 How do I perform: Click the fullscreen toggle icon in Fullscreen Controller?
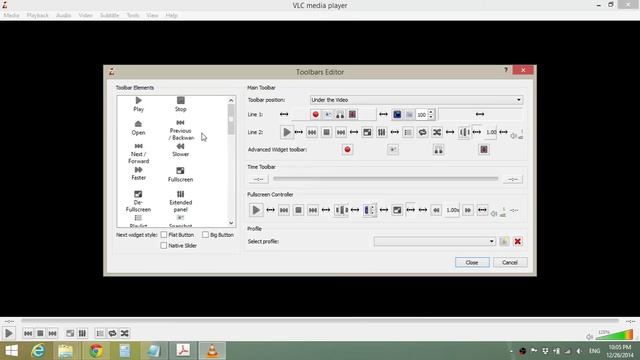(397, 210)
